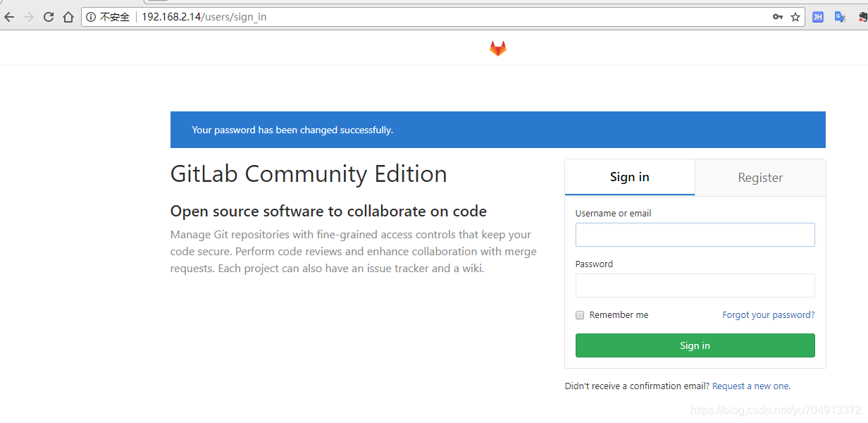Enable the Remember me checkbox

(580, 315)
